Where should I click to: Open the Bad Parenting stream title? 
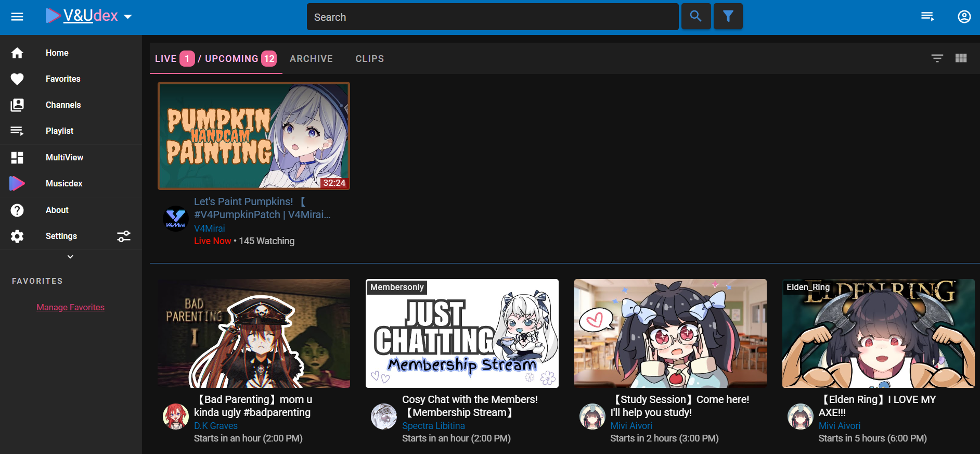[x=253, y=406]
